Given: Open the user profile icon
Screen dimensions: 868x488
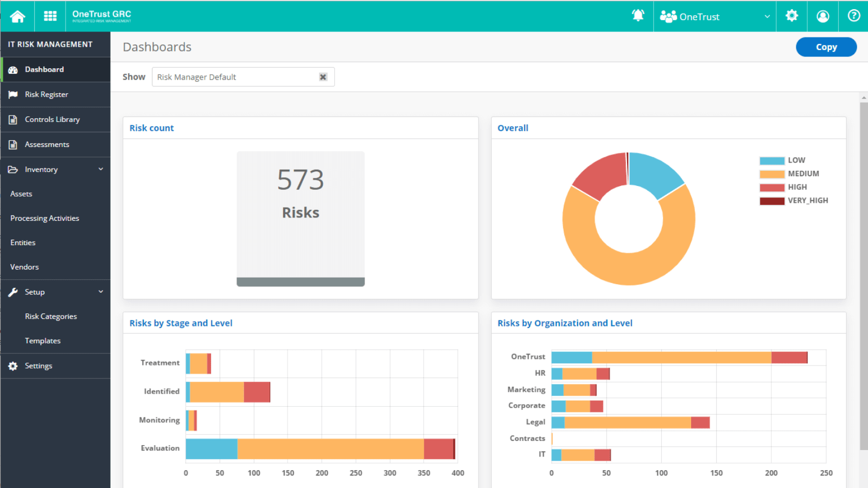Looking at the screenshot, I should tap(823, 16).
